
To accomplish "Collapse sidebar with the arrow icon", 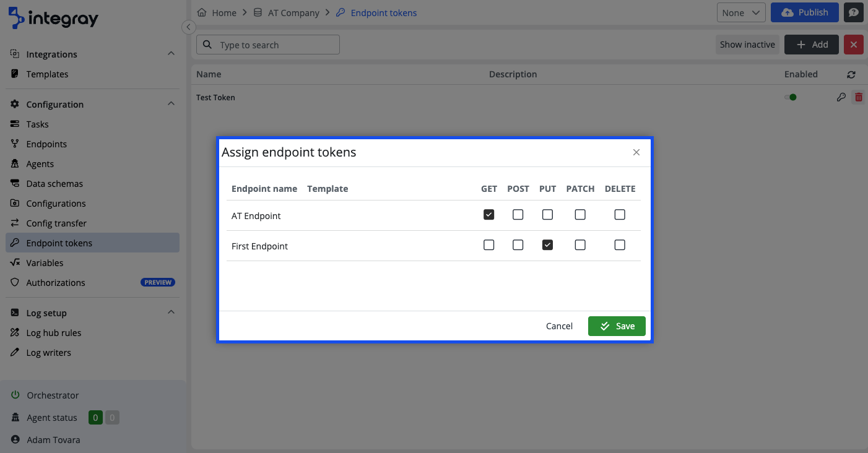I will [x=188, y=27].
